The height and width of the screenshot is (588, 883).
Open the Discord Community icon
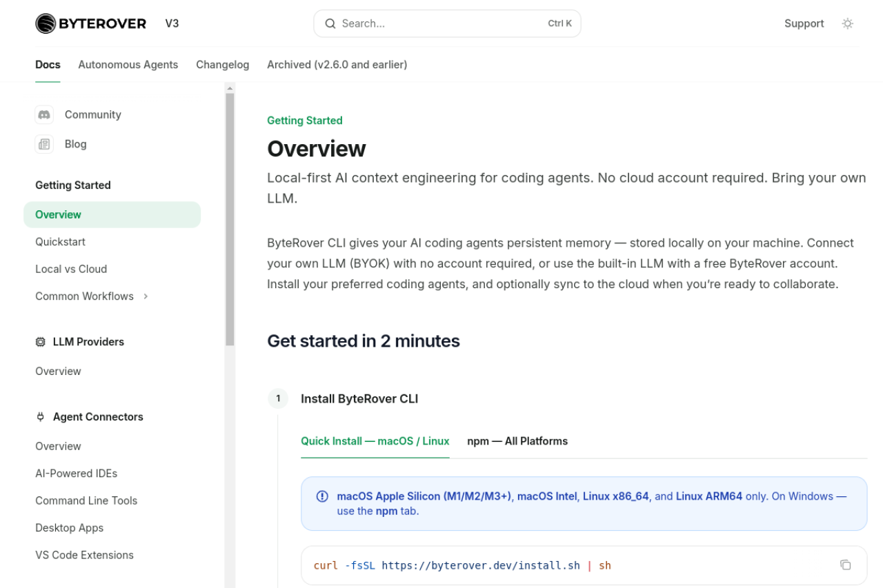pyautogui.click(x=44, y=114)
